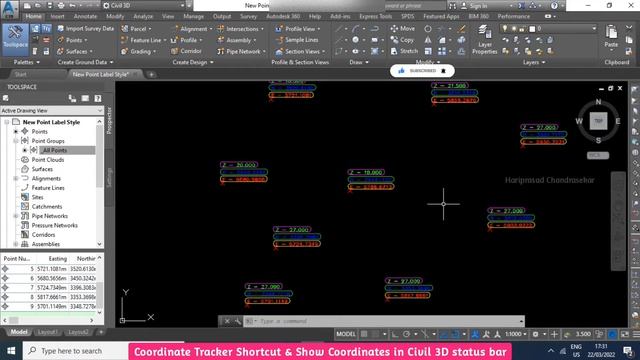Click Sample Lines tool
This screenshot has width=640, height=360.
(x=298, y=40)
